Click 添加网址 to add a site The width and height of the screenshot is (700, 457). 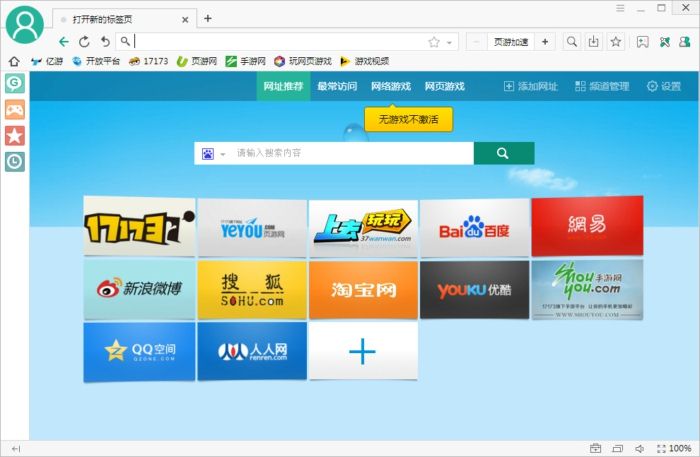(x=530, y=86)
